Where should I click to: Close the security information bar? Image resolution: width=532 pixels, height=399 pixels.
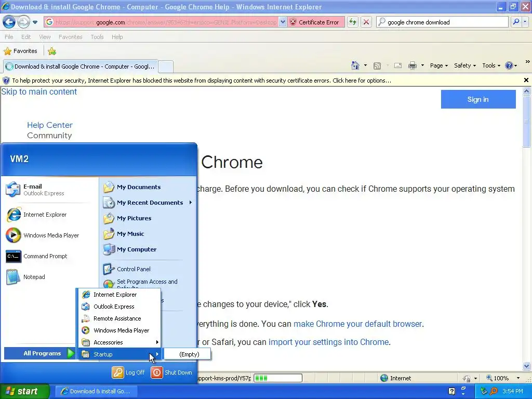526,80
